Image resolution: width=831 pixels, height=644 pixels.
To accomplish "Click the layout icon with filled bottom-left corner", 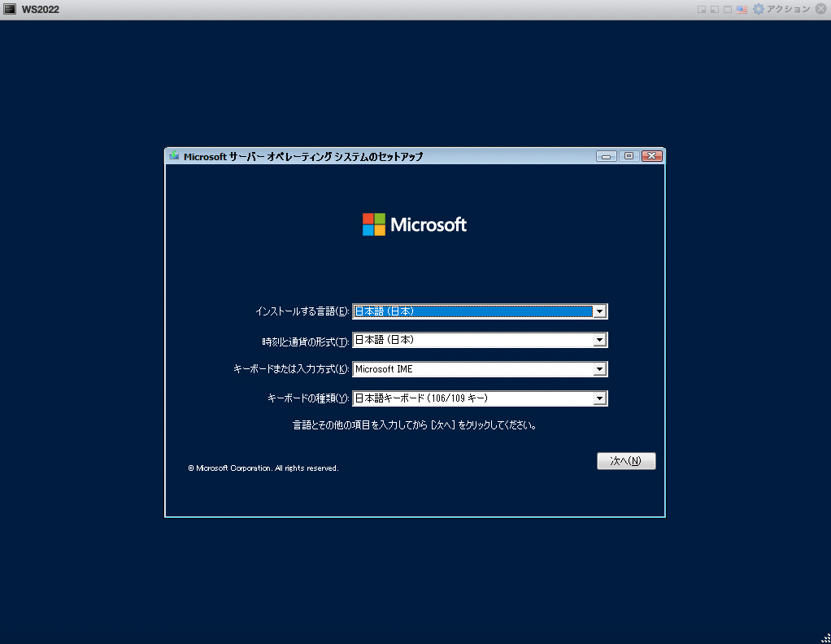I will [x=715, y=10].
